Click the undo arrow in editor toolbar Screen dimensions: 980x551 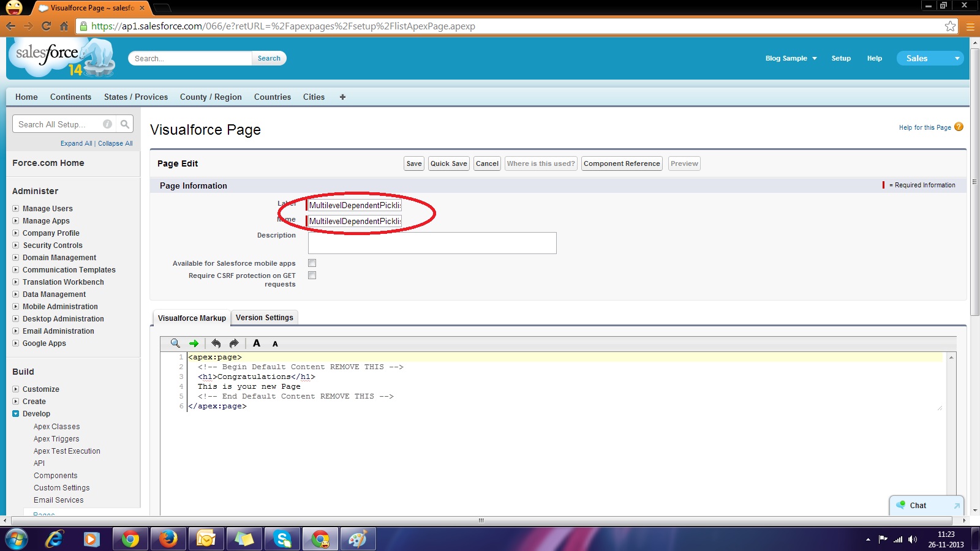point(216,343)
